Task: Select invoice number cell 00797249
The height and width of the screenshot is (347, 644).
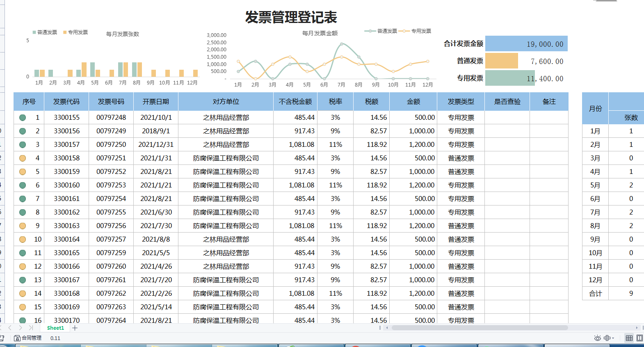Action: coord(111,131)
